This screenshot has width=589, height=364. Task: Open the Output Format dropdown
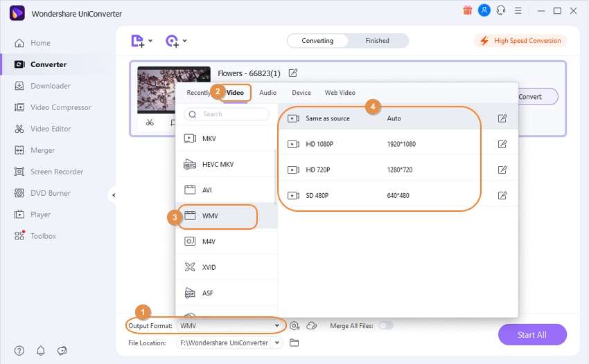[x=230, y=325]
